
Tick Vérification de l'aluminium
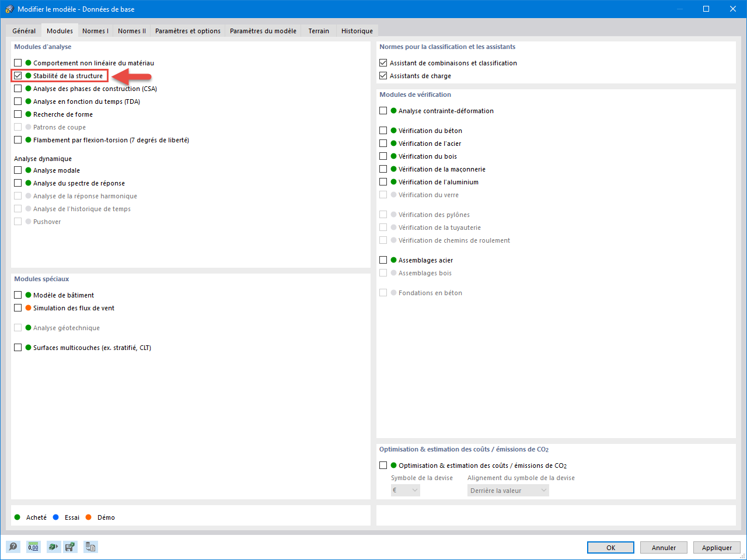[x=383, y=182]
